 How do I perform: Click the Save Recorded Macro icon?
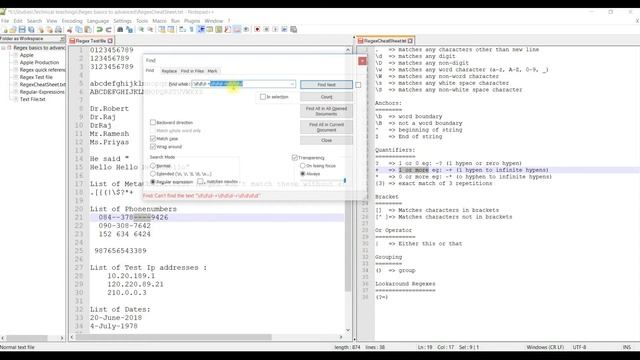click(293, 29)
